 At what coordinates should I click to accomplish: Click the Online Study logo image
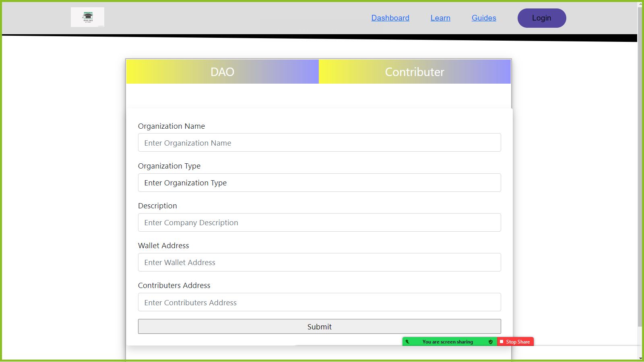coord(87,17)
